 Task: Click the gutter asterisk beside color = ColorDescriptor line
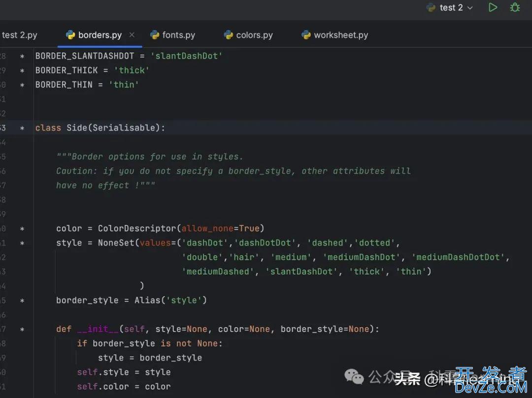pos(22,229)
